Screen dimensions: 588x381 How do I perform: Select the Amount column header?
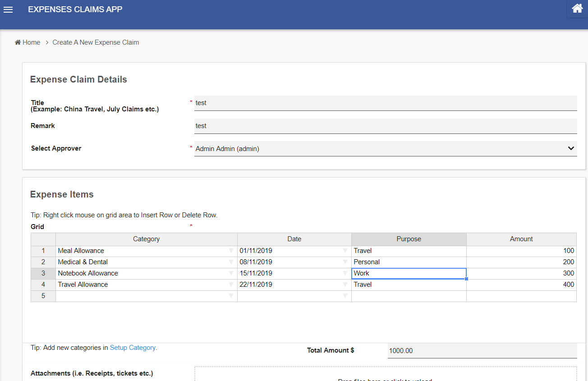pos(521,239)
